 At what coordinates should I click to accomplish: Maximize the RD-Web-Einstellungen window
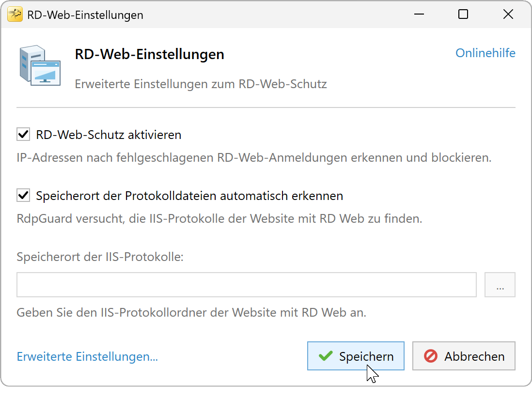click(463, 14)
